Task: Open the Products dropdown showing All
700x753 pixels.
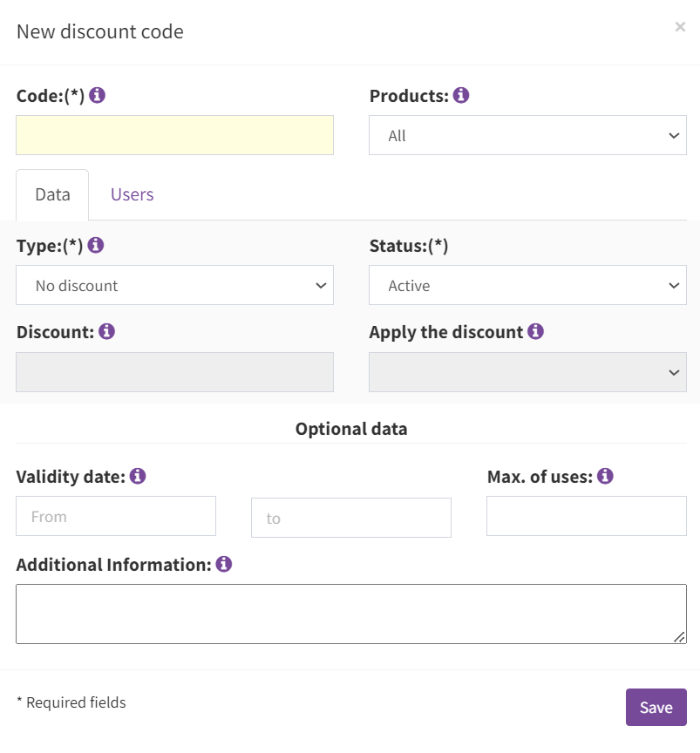Action: click(527, 135)
